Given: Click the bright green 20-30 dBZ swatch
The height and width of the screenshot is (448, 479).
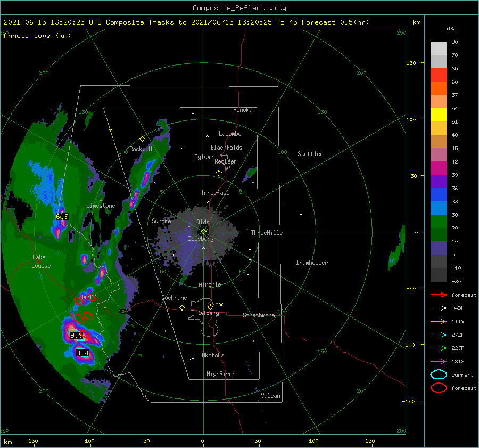Looking at the screenshot, I should point(439,222).
